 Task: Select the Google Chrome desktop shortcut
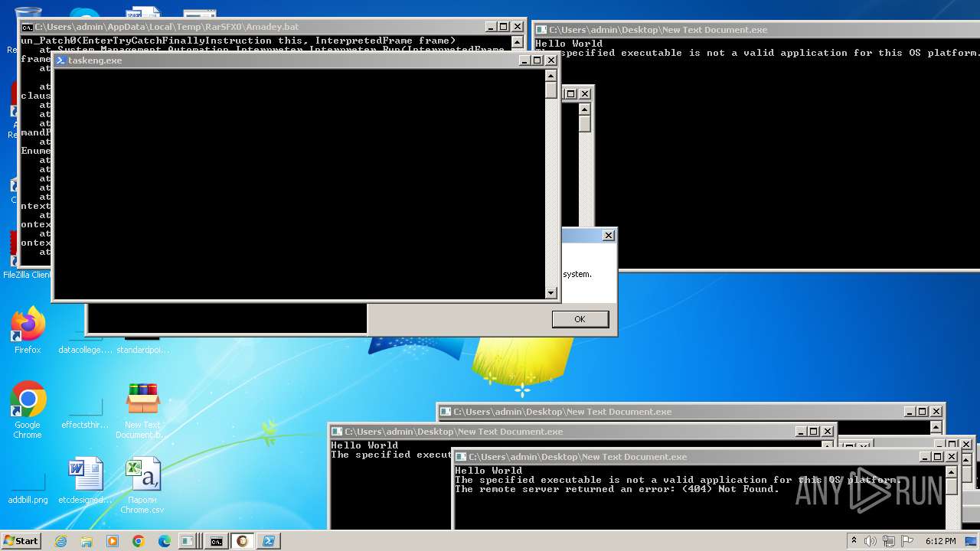tap(28, 410)
